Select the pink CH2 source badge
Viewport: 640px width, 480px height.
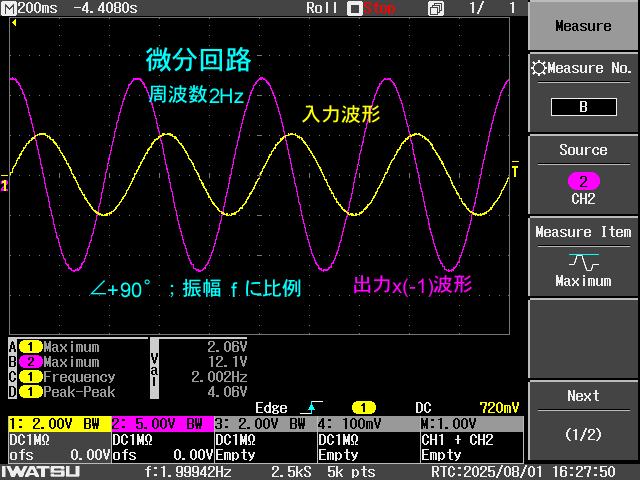point(583,181)
